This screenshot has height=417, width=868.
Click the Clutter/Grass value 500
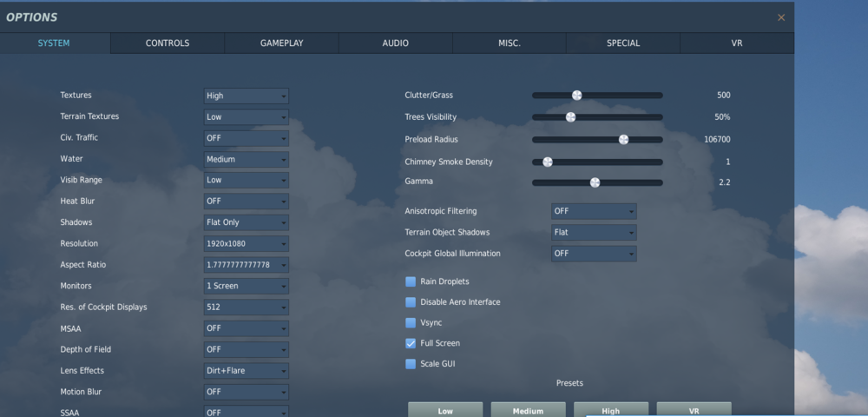pyautogui.click(x=724, y=96)
